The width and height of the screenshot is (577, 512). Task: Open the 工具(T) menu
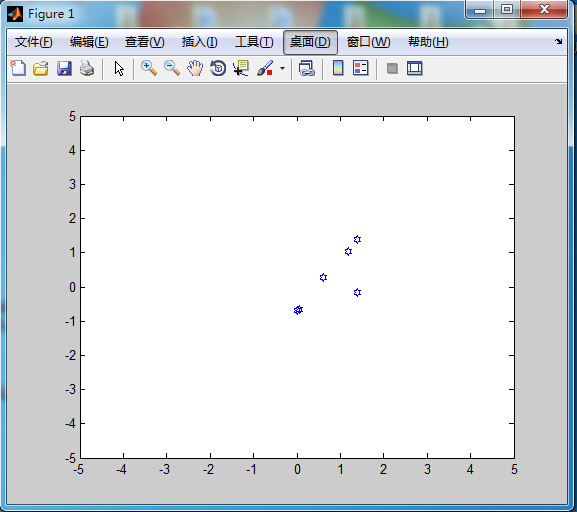[254, 42]
